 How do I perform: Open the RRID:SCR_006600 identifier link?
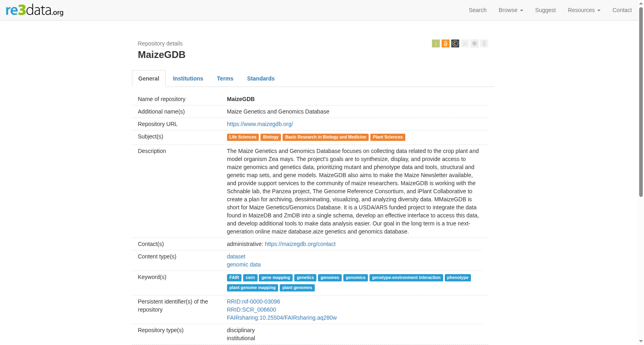tap(252, 310)
